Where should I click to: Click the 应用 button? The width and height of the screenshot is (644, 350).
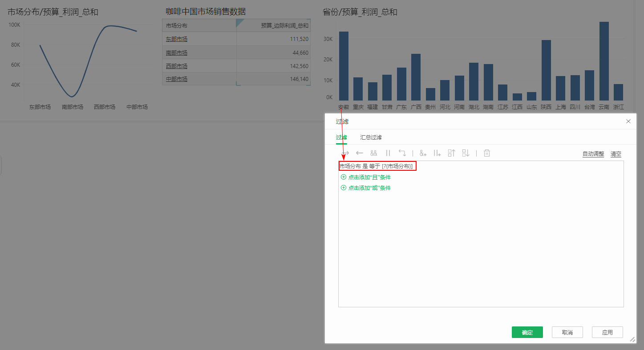[608, 332]
